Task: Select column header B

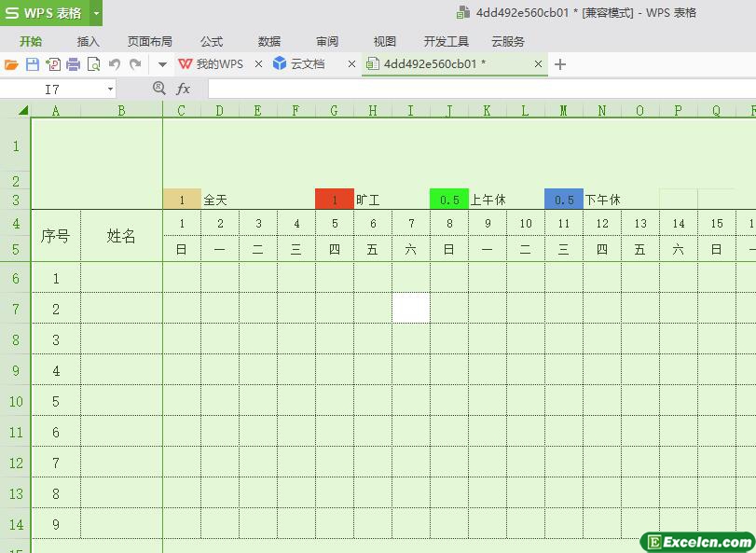Action: point(121,111)
